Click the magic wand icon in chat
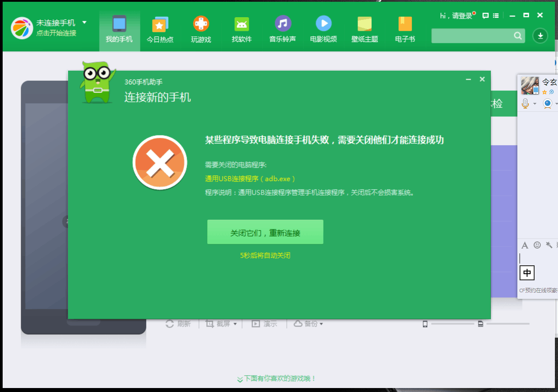558x392 pixels. [549, 245]
